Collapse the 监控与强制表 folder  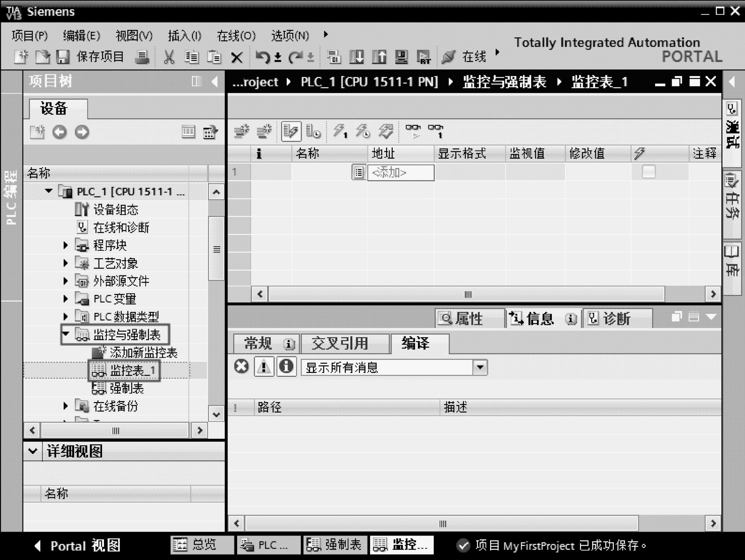[66, 334]
